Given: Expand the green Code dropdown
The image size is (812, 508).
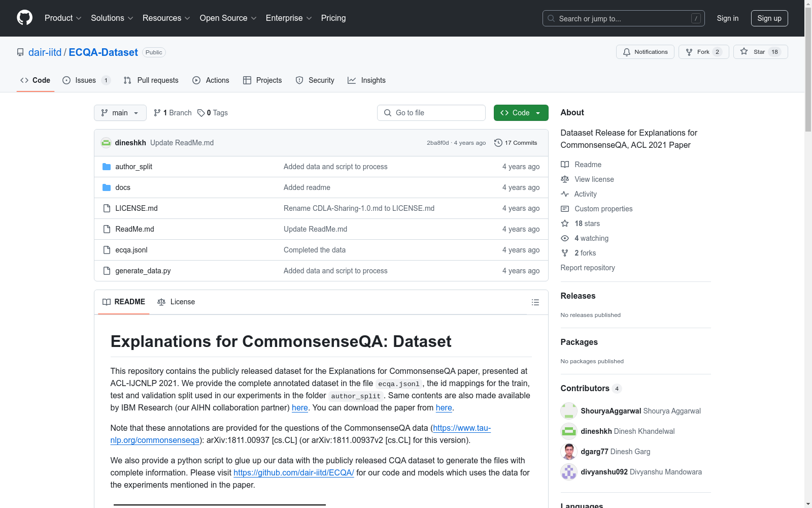Looking at the screenshot, I should 521,113.
